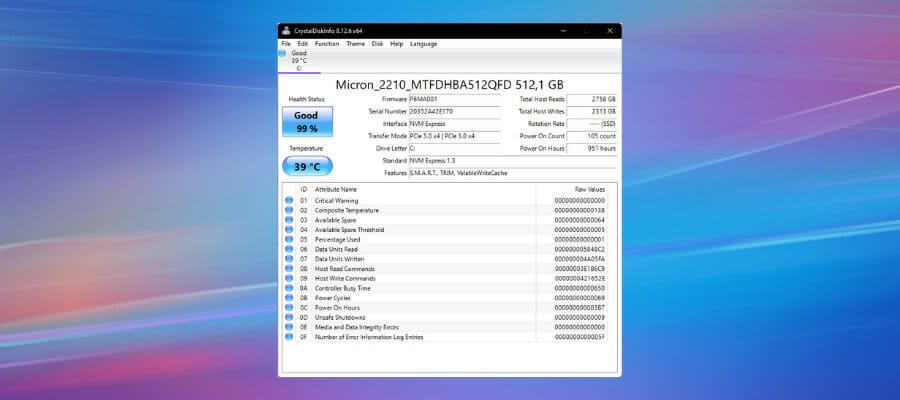Click the blue status orb beside the C: drive tab
Viewport: 900px width, 400px height.
pos(282,53)
